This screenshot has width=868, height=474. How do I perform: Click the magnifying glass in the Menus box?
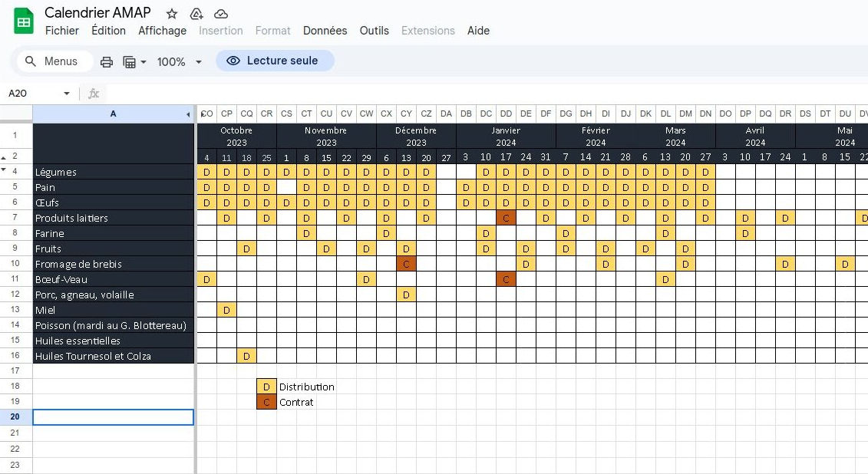[31, 61]
